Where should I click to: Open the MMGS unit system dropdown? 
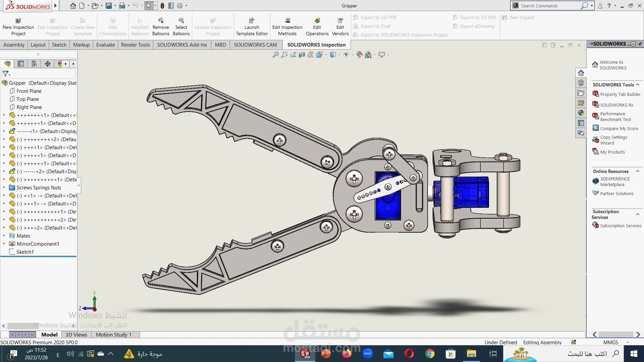tap(628, 342)
